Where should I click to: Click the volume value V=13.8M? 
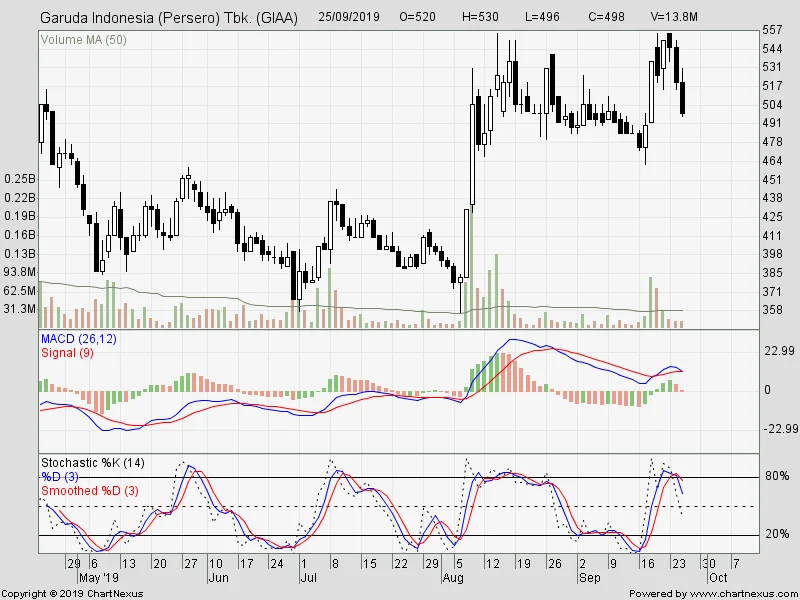pyautogui.click(x=674, y=17)
